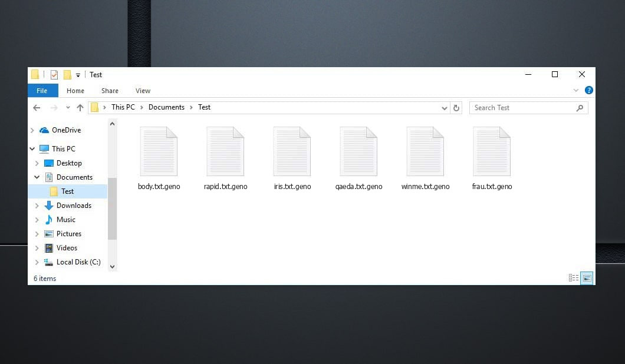Click the Back navigation arrow
Viewport: 625px width, 364px height.
37,108
